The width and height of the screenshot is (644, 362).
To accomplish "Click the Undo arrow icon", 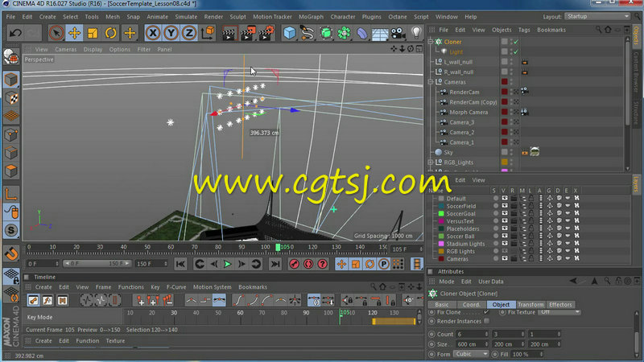I will click(x=15, y=33).
